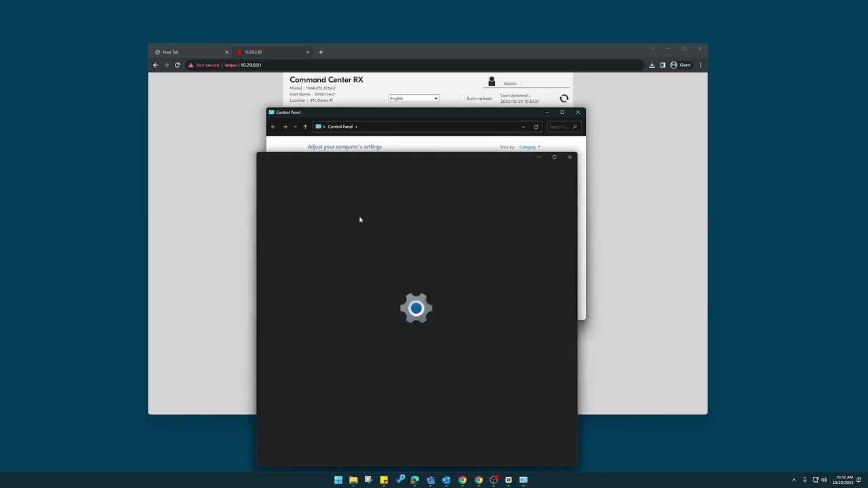Refresh the Control Panel window
The height and width of the screenshot is (488, 868).
(x=536, y=127)
